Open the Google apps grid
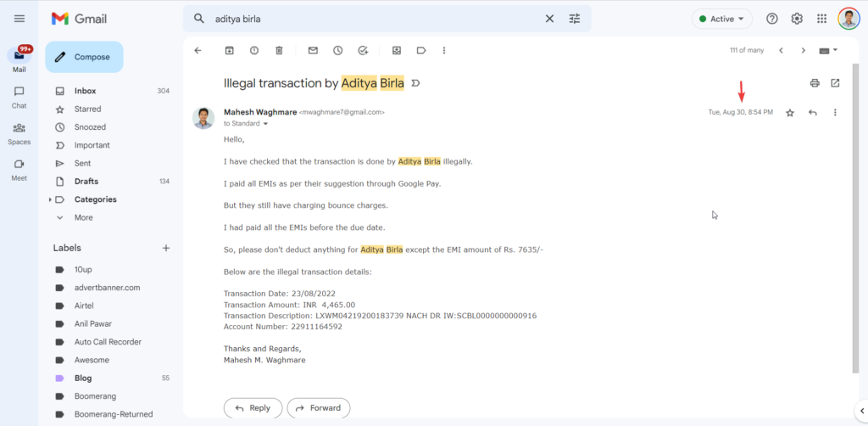Screen dimensions: 868x426 tap(822, 19)
